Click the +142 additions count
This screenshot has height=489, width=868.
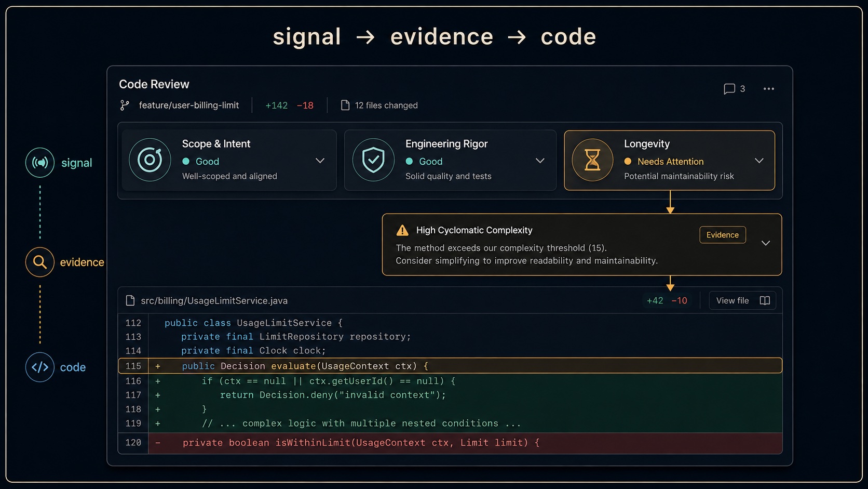[277, 105]
